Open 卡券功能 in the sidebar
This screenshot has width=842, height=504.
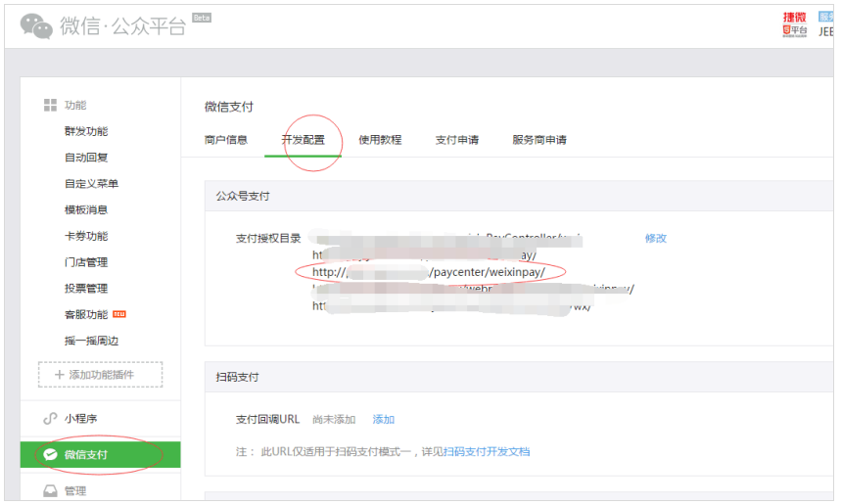click(x=86, y=236)
